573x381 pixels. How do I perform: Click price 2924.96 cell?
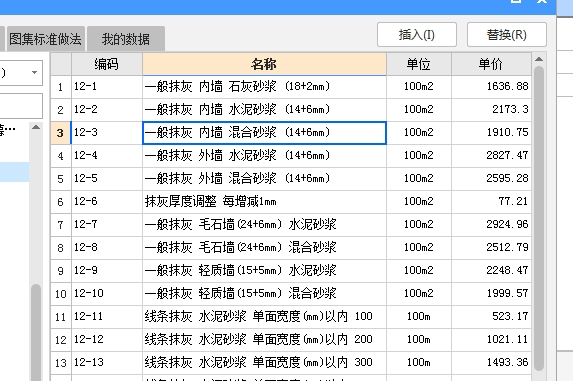[x=491, y=225]
